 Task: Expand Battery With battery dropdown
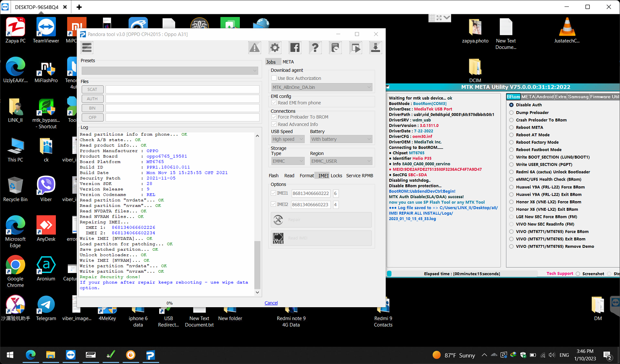tap(341, 139)
